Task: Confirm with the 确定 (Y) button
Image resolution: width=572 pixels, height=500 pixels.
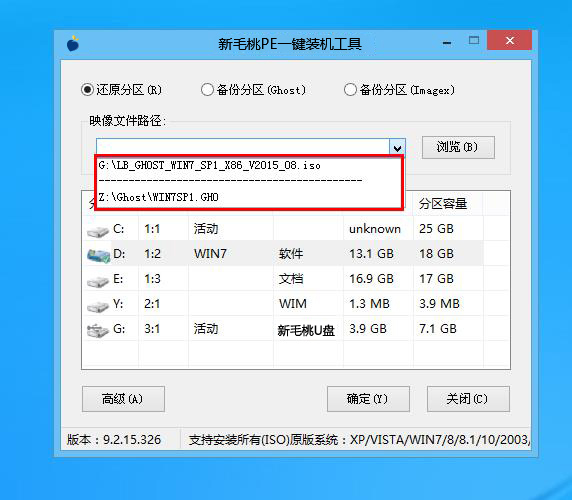Action: [368, 399]
